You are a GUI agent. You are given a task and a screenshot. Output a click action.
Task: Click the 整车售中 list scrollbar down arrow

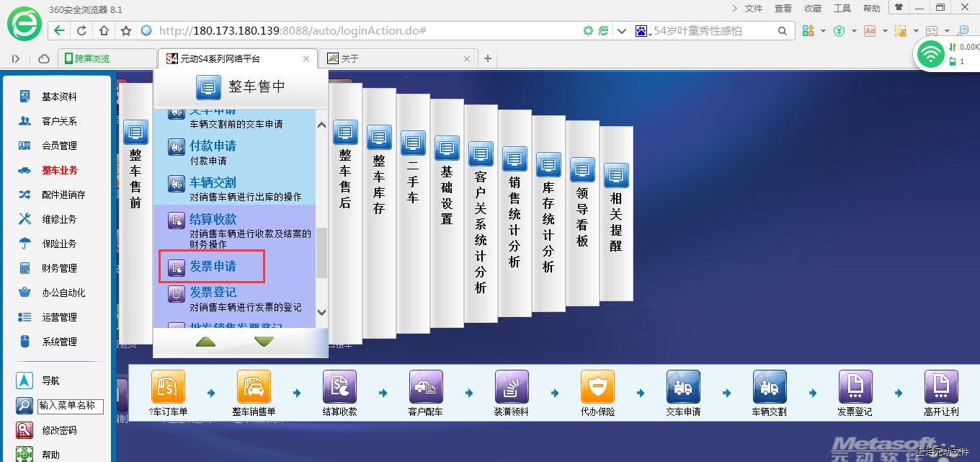[x=321, y=312]
